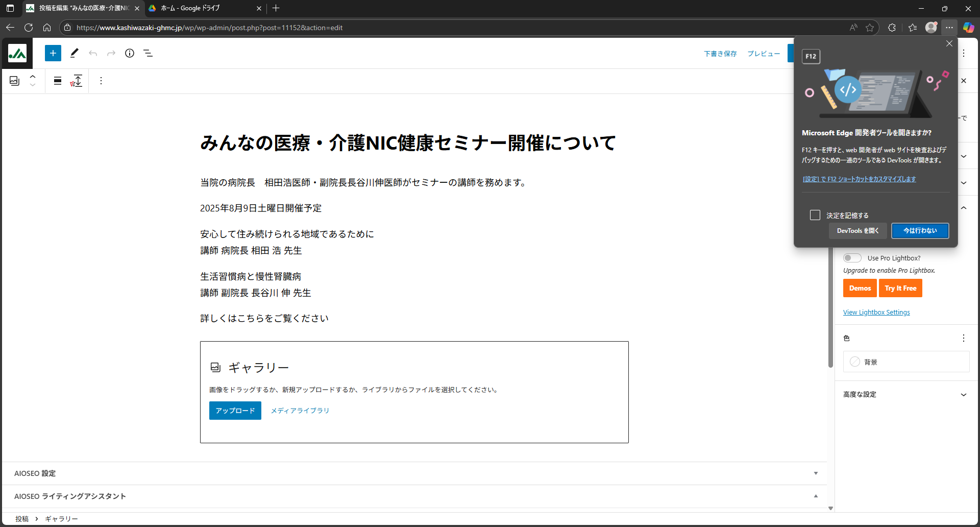This screenshot has width=980, height=527.
Task: Check the 決定を記憶する checkbox
Action: pyautogui.click(x=815, y=215)
